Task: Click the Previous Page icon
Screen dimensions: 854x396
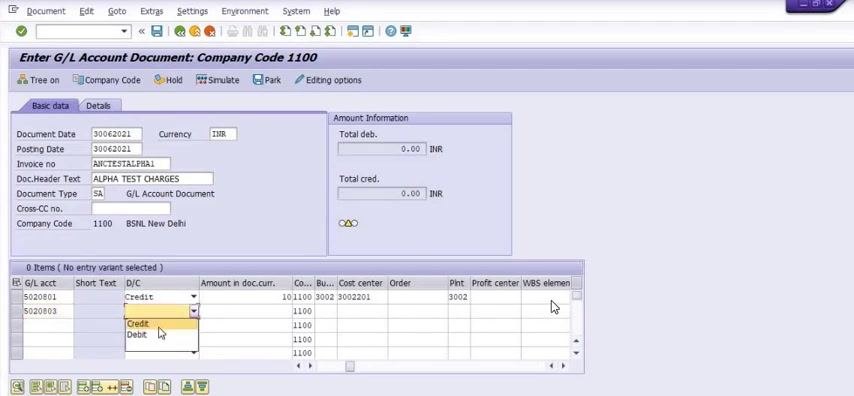Action: [x=300, y=32]
